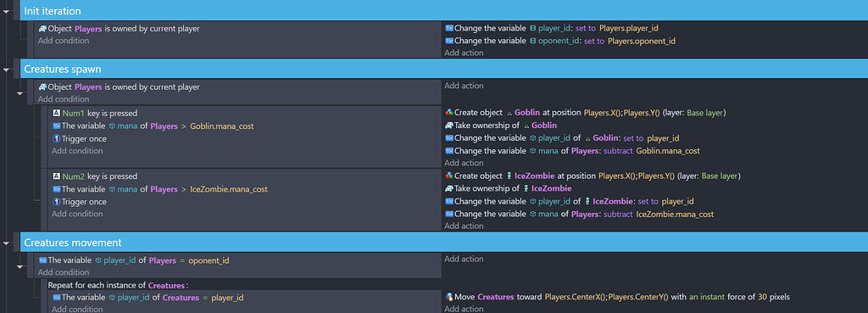Viewport: 868px width, 313px height.
Task: Click the first Trigger once condition icon
Action: [x=56, y=138]
